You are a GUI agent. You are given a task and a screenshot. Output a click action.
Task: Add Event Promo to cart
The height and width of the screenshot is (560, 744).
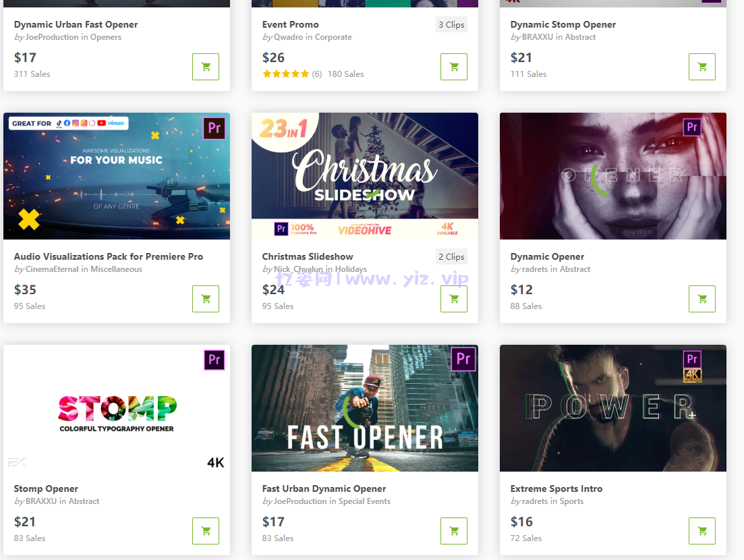(453, 67)
